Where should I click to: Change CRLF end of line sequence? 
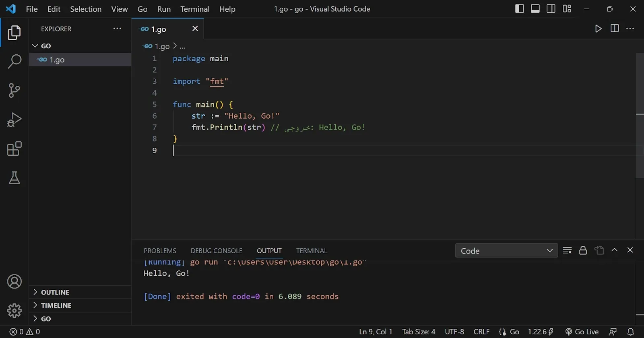point(481,332)
